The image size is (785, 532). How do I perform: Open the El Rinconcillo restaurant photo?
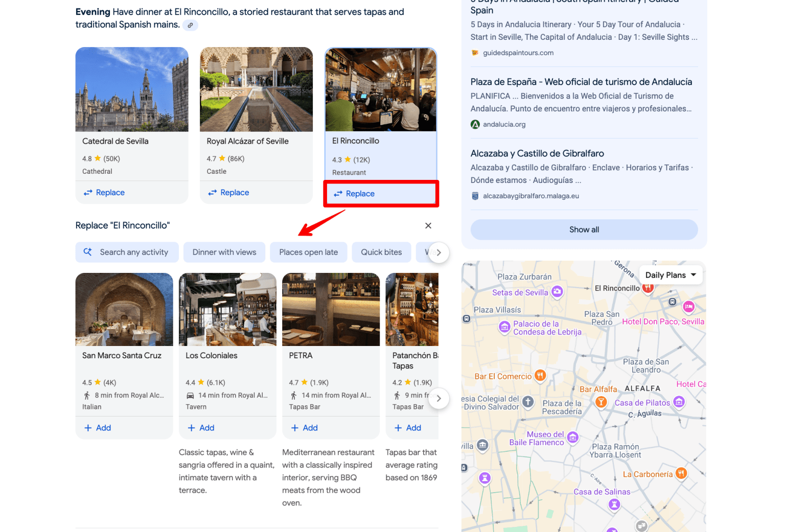coord(381,90)
